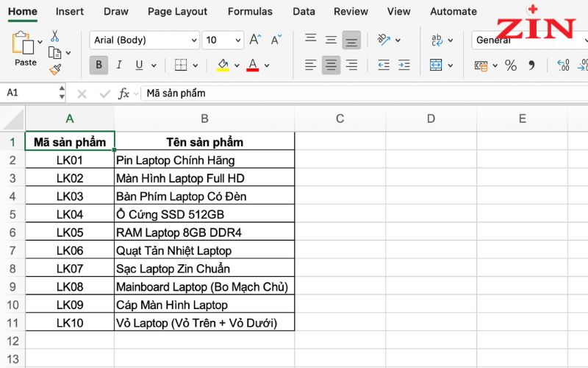The width and height of the screenshot is (588, 368).
Task: Expand wrap text dropdown arrow
Action: click(451, 40)
